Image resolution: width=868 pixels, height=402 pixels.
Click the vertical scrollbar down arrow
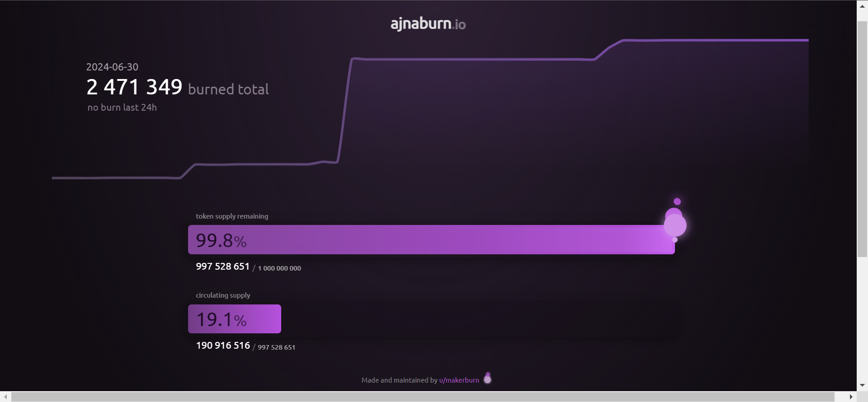[862, 385]
